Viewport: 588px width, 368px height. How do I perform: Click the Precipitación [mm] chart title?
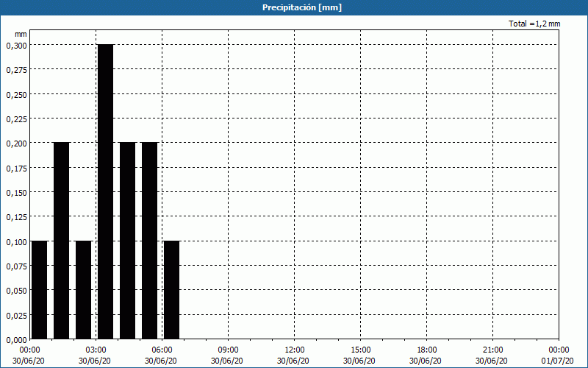point(302,7)
